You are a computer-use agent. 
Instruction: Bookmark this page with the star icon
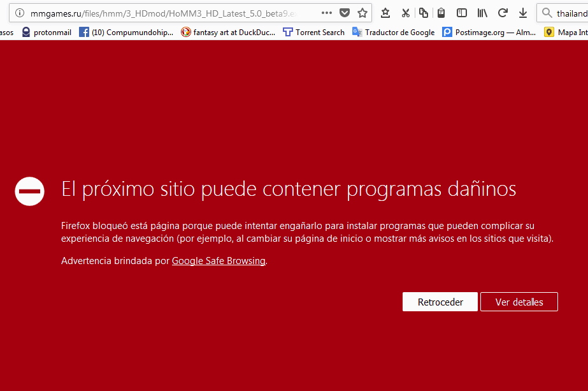tap(362, 13)
